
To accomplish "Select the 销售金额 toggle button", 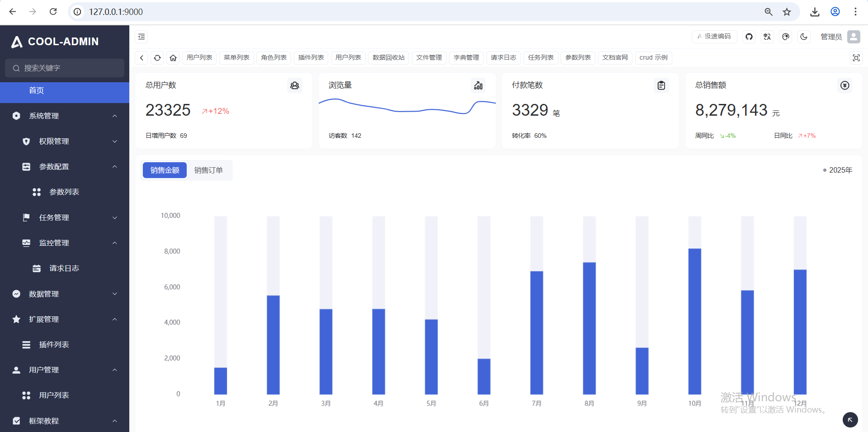I will pyautogui.click(x=164, y=170).
